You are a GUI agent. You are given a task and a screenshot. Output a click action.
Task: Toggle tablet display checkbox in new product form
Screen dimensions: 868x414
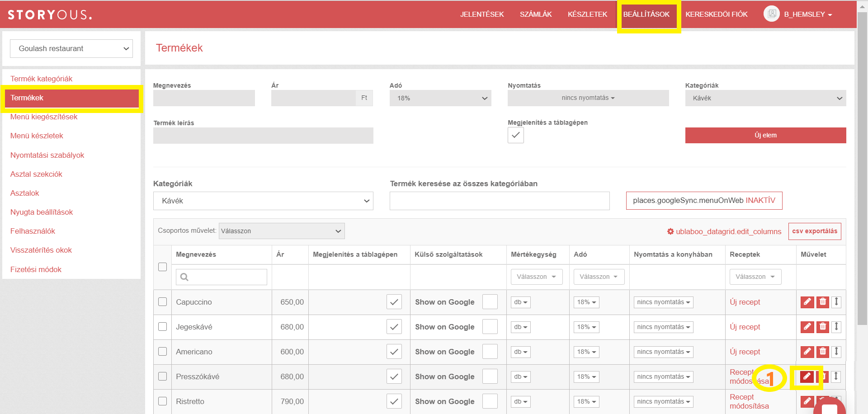click(516, 135)
